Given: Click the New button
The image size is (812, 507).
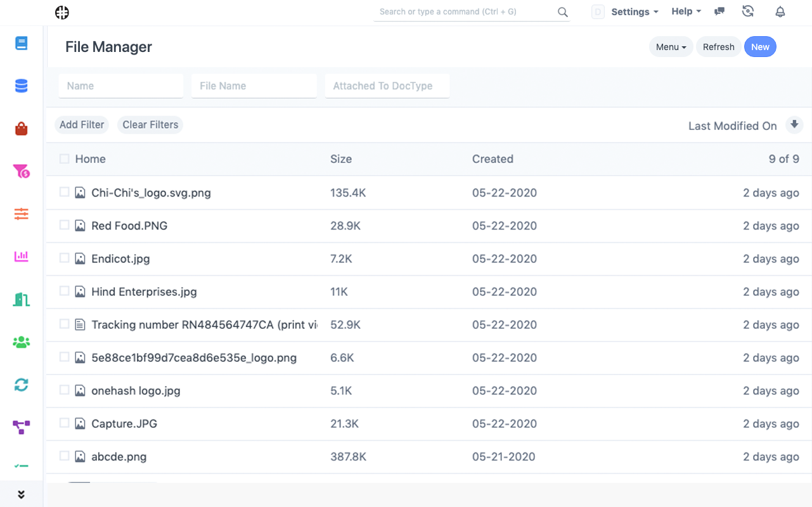Looking at the screenshot, I should [x=760, y=47].
